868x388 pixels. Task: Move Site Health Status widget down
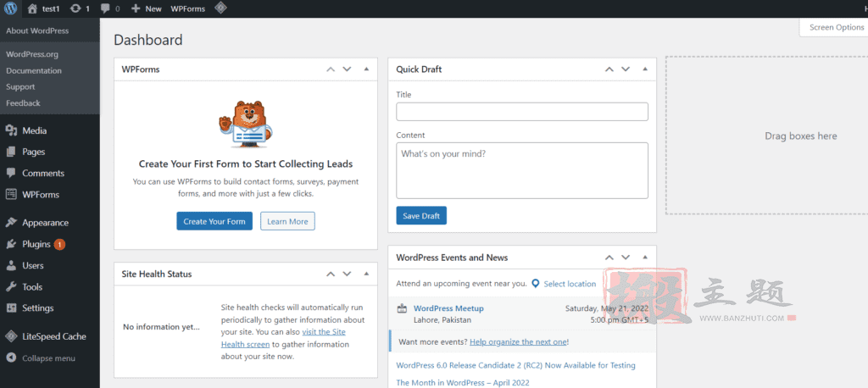pos(347,274)
